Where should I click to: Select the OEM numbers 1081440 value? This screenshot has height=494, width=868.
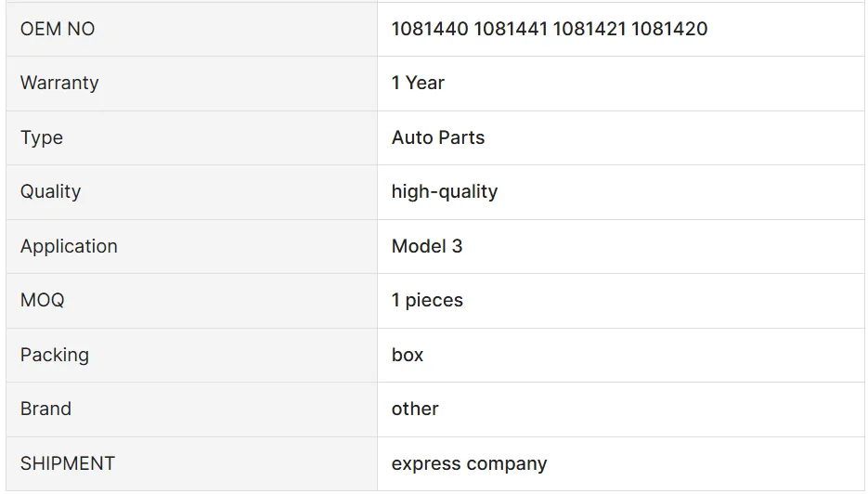[430, 29]
